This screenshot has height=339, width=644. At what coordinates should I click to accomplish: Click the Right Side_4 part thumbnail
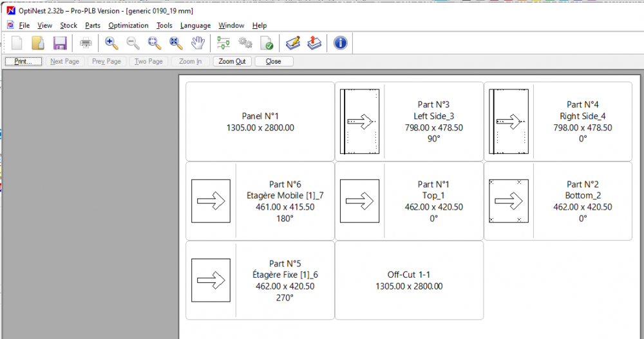(x=509, y=122)
